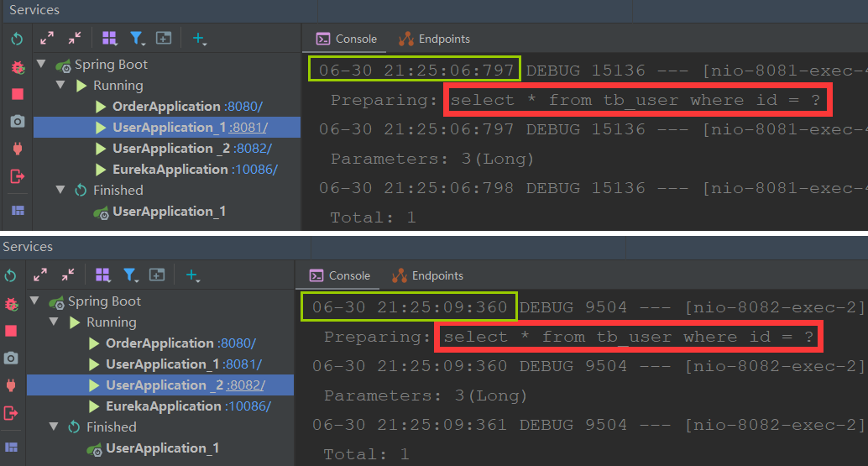
Task: Open :10086/ link on EurekaApplication, top tree
Action: 254,170
